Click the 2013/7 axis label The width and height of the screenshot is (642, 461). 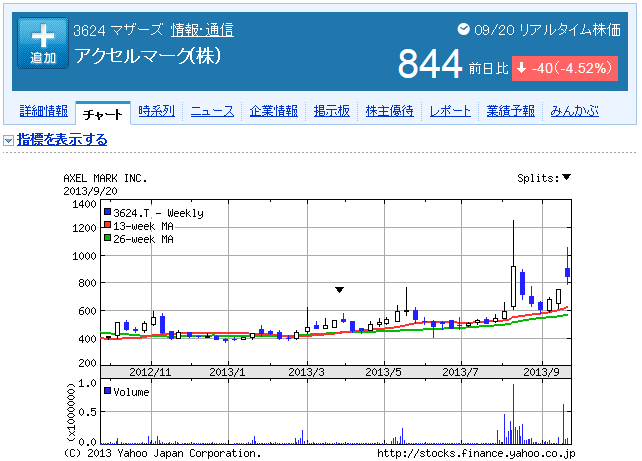coord(460,372)
